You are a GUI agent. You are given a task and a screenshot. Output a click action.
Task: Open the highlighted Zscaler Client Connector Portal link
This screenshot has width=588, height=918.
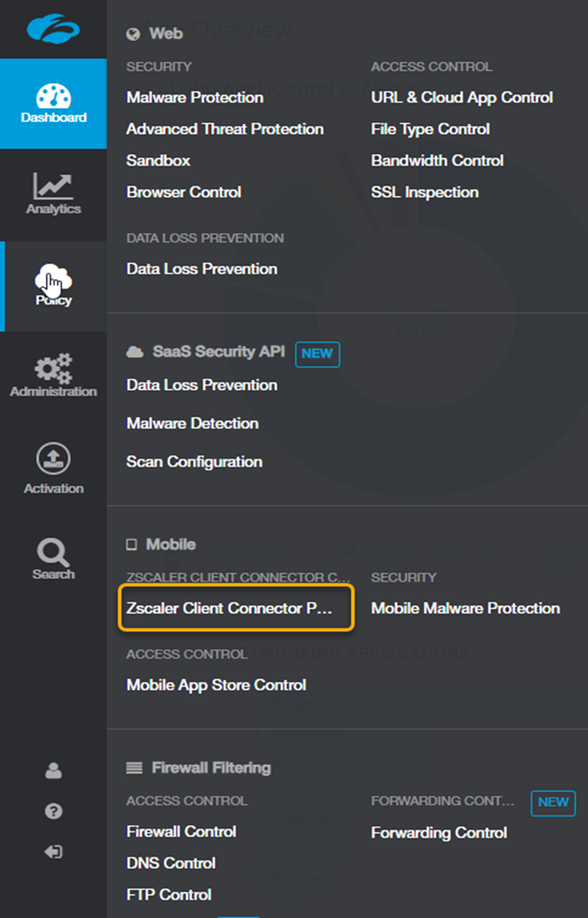pyautogui.click(x=235, y=608)
